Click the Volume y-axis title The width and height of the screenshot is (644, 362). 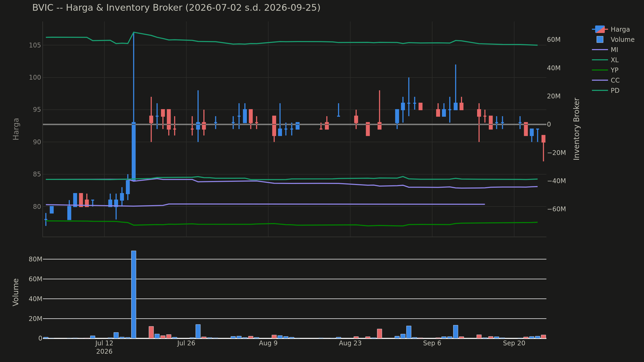(16, 292)
